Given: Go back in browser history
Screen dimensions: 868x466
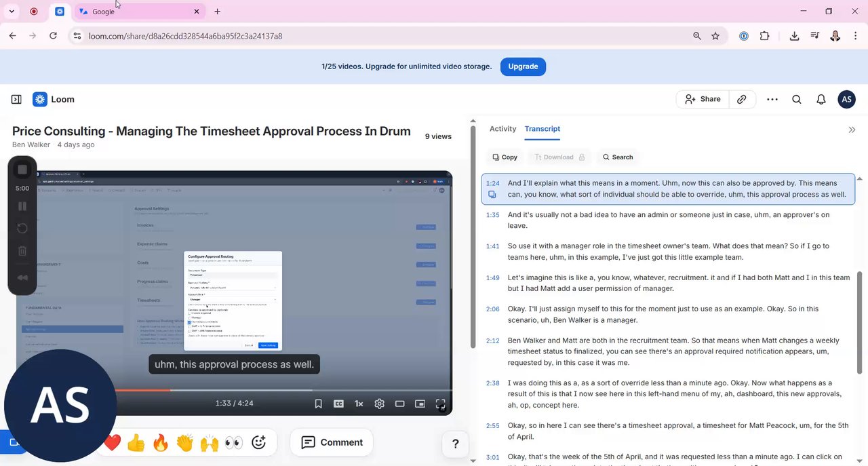Looking at the screenshot, I should point(12,36).
